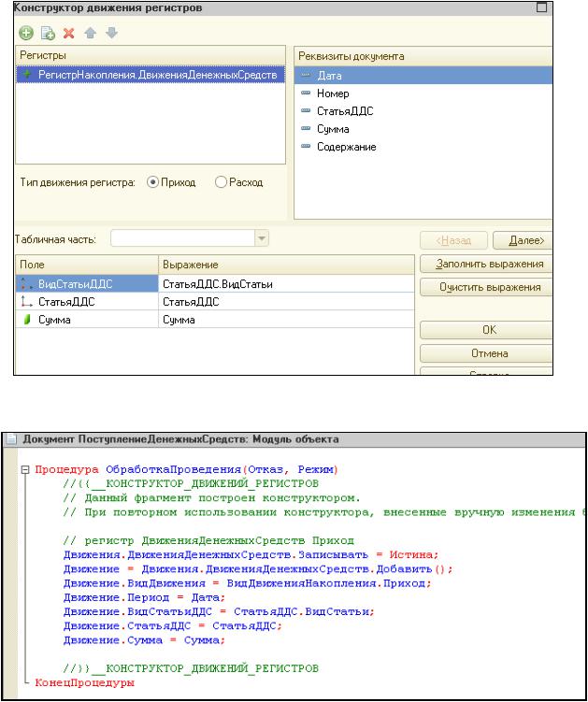Click the Сумма expression cell
Viewport: 588px width, 702px height.
click(287, 320)
